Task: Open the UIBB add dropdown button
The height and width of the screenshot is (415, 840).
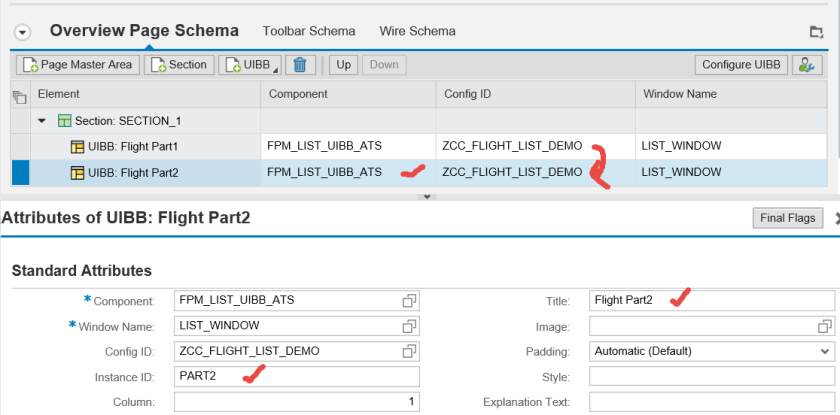Action: click(x=250, y=65)
